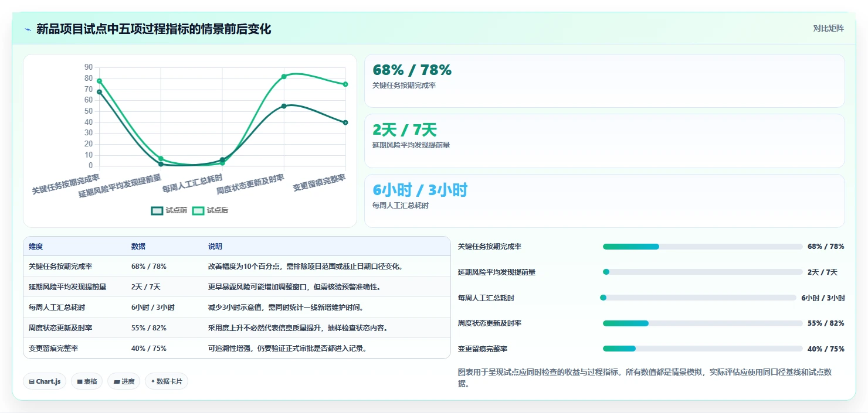Click the 试点前 point at 周度状态更新及时率

[284, 106]
